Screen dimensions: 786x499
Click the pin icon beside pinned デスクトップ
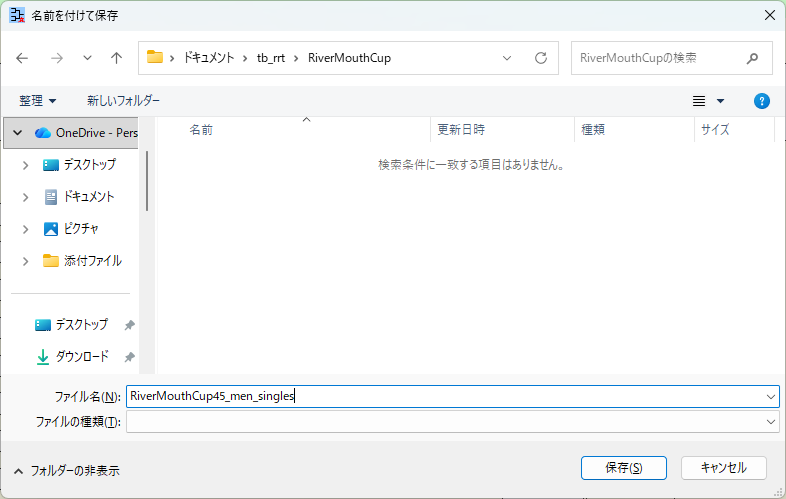[129, 325]
